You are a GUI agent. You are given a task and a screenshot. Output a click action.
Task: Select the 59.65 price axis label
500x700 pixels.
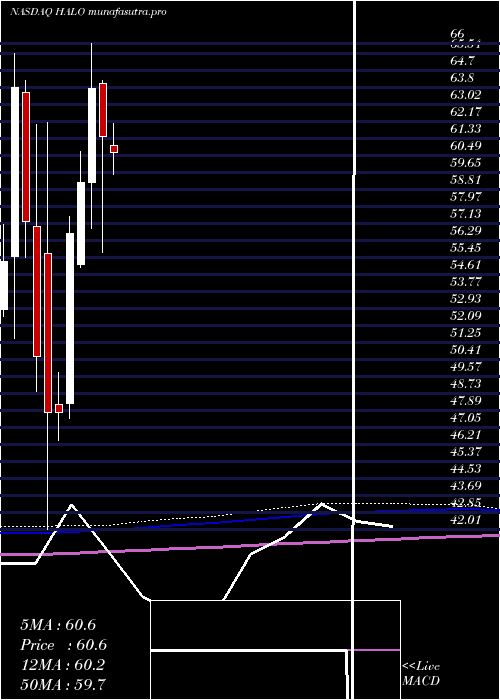(x=466, y=162)
